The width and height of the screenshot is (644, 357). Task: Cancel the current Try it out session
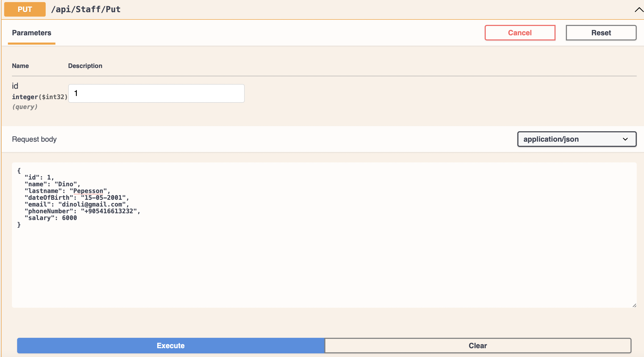click(520, 32)
